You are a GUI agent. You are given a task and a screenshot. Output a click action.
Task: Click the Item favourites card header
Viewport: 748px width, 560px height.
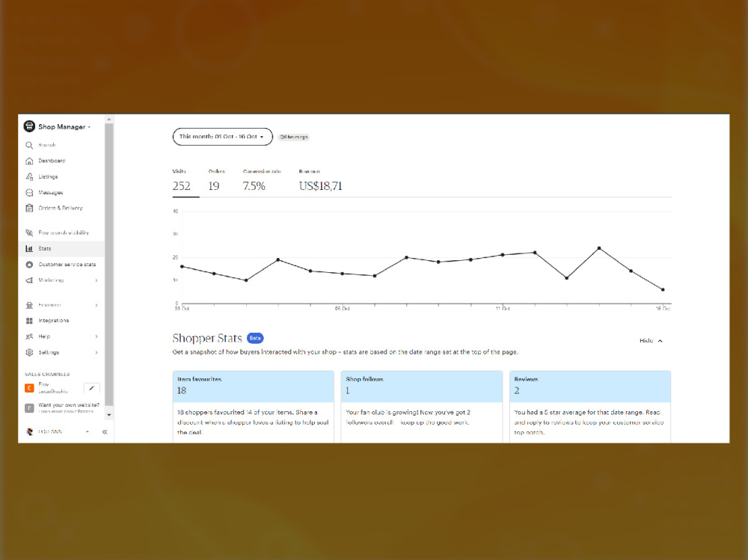tap(254, 387)
